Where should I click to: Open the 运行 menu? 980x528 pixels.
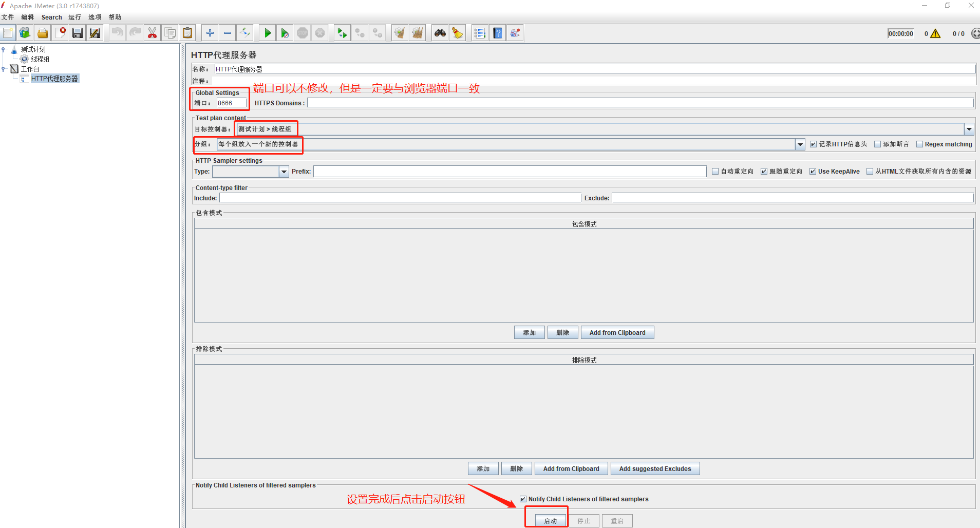coord(75,17)
